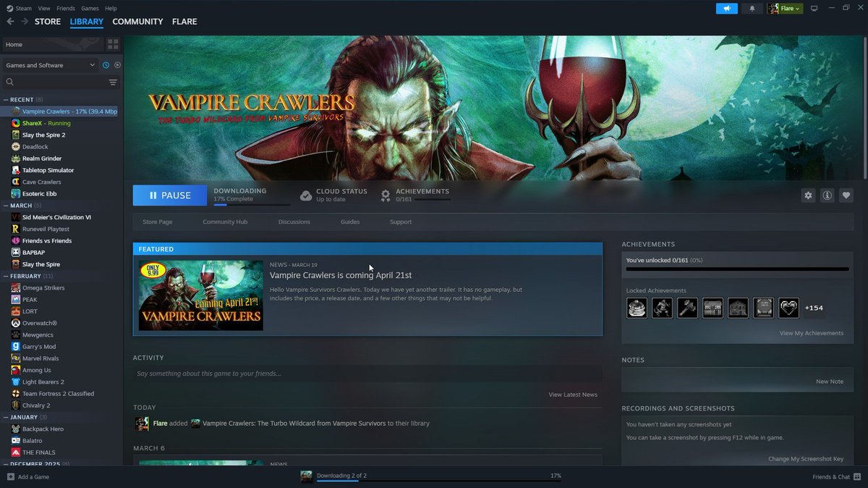
Task: Toggle show ready-to-play games filter icon
Action: pos(117,65)
